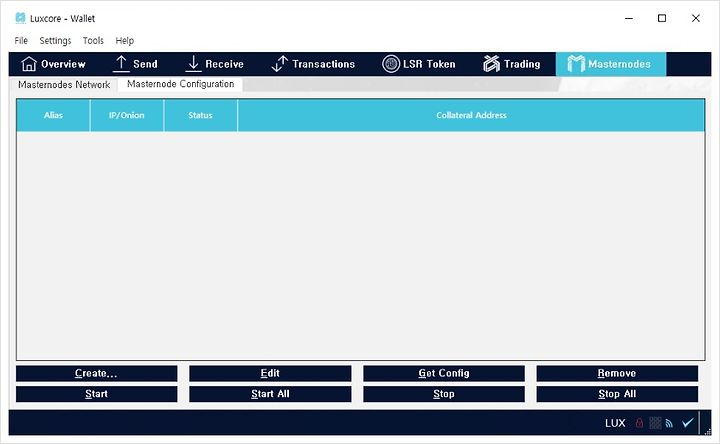Screen dimensions: 720x444
Task: Click the Edit button
Action: pyautogui.click(x=270, y=373)
